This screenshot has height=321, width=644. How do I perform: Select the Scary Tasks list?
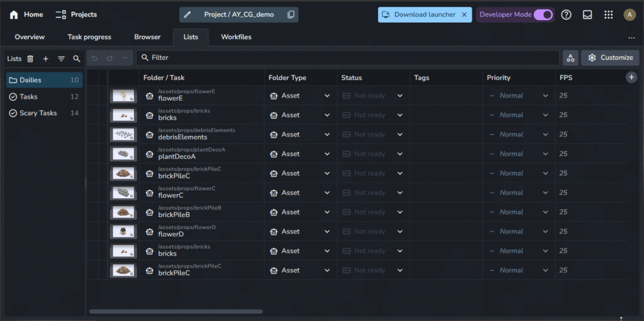pos(45,113)
